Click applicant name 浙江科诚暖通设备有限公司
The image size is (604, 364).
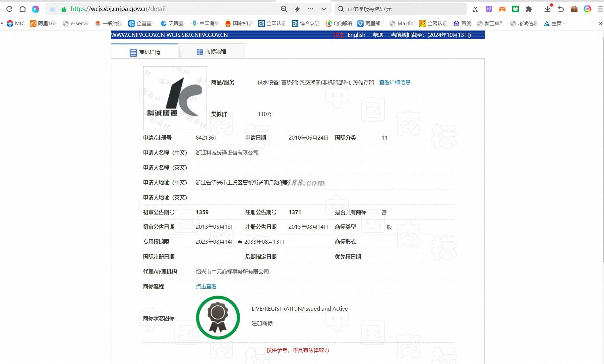(227, 152)
